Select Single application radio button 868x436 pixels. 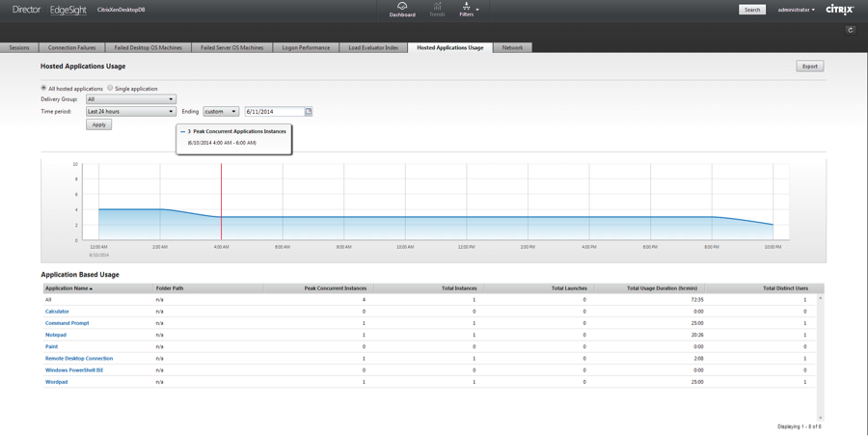(110, 88)
